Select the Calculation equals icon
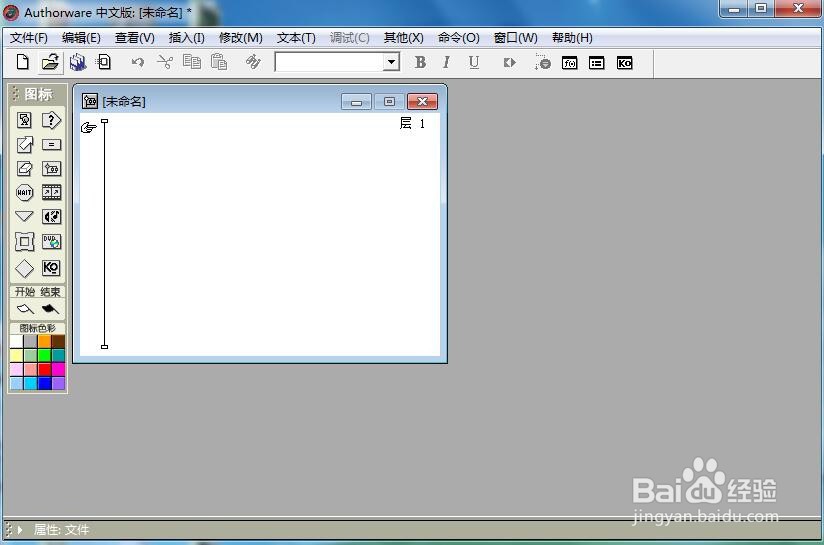 coord(51,145)
